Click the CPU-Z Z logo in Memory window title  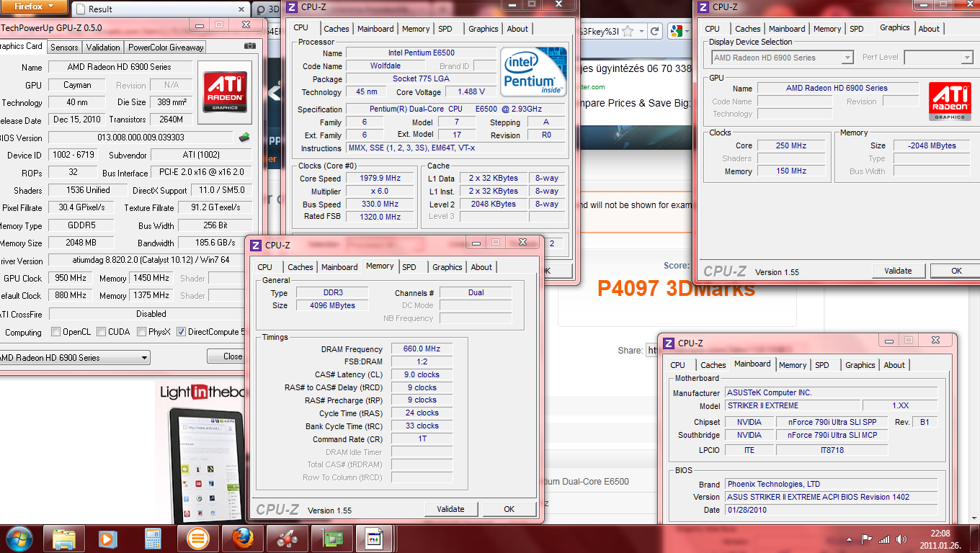click(x=256, y=245)
